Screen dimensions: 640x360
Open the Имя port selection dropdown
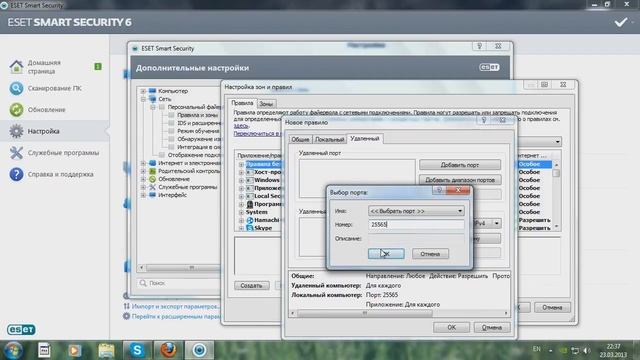(416, 211)
